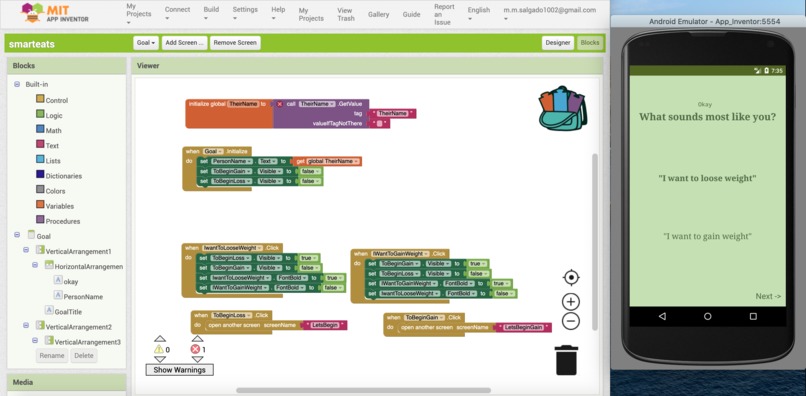806x396 pixels.
Task: Zoom out with the minus icon
Action: tap(571, 321)
